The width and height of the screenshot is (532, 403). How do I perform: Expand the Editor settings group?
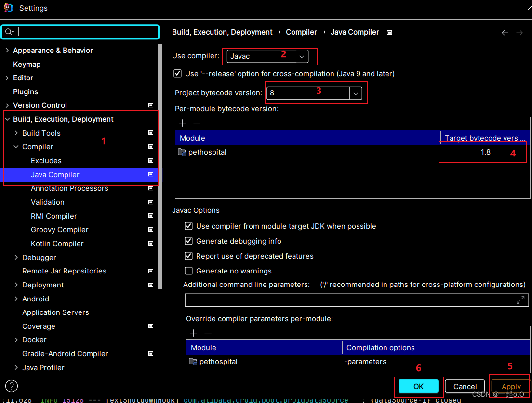point(7,78)
